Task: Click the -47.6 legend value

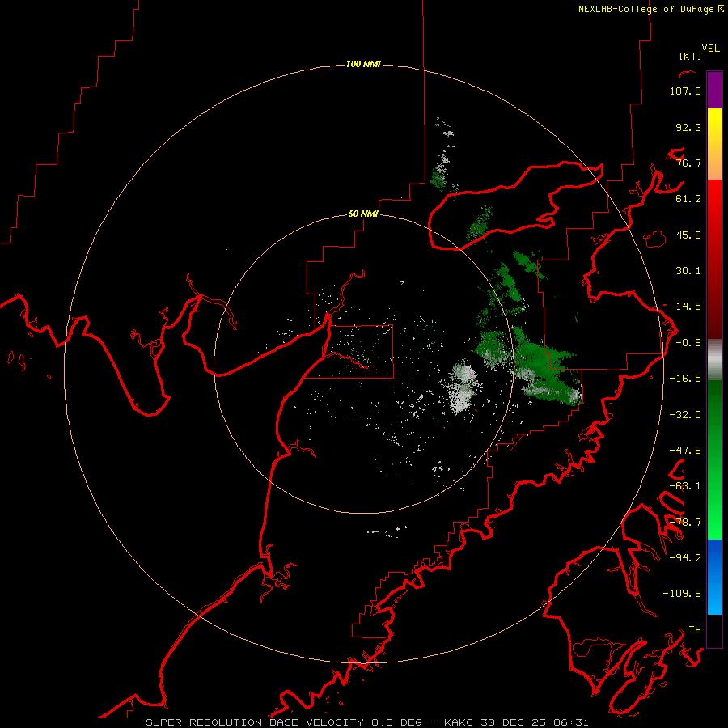Action: click(685, 451)
